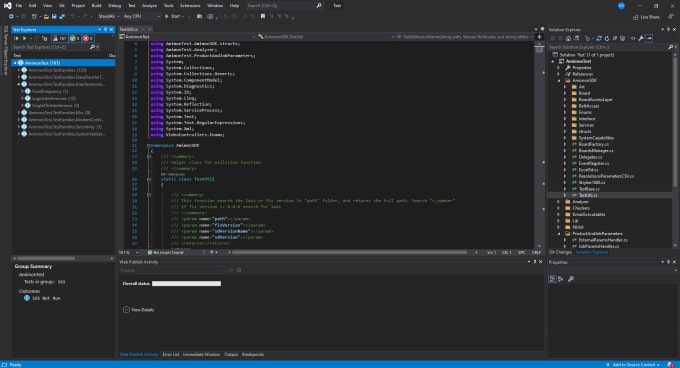Image resolution: width=680 pixels, height=368 pixels.
Task: Switch to the Immediate Window tab
Action: click(x=201, y=355)
